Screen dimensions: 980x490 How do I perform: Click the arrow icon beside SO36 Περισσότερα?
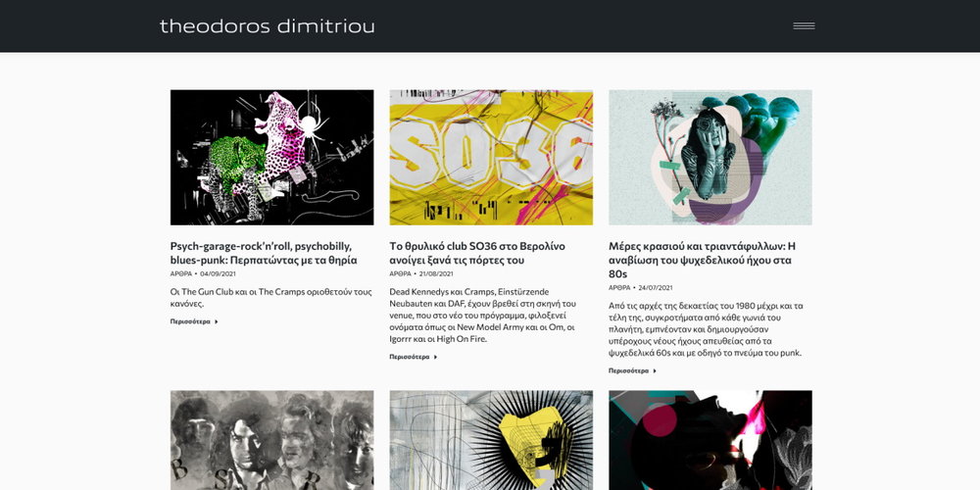(436, 357)
